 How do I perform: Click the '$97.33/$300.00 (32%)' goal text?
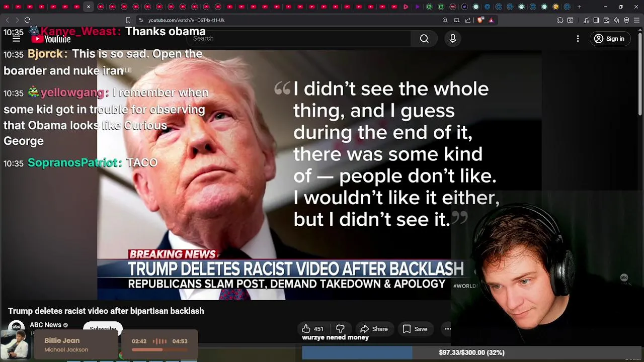click(x=471, y=353)
